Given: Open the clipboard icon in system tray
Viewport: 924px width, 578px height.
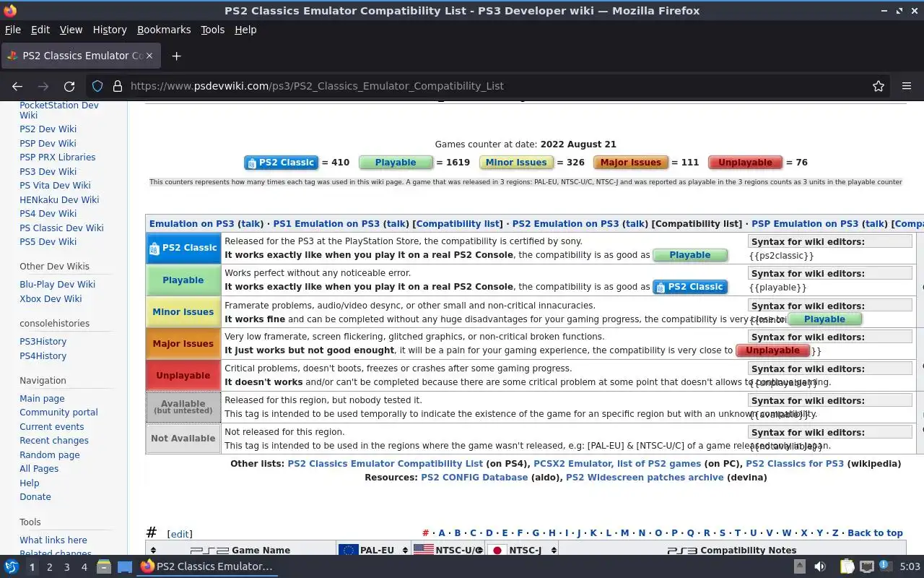Looking at the screenshot, I should point(847,566).
